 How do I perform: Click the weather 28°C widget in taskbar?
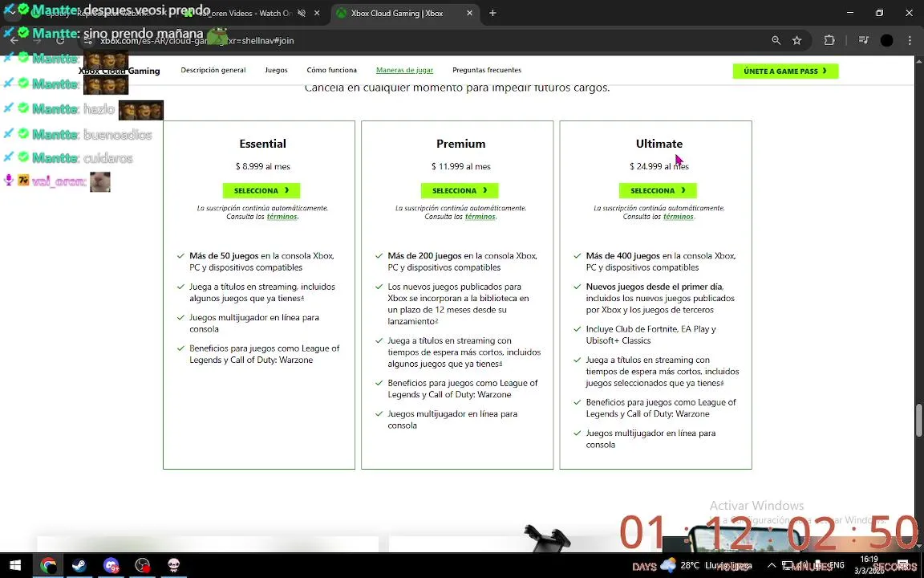(704, 566)
